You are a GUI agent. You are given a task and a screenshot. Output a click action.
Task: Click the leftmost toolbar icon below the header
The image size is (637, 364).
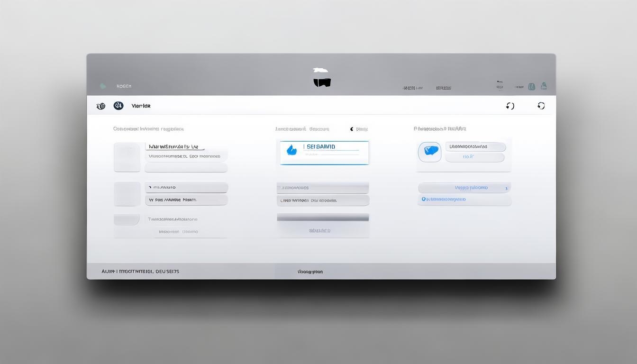[x=100, y=106]
